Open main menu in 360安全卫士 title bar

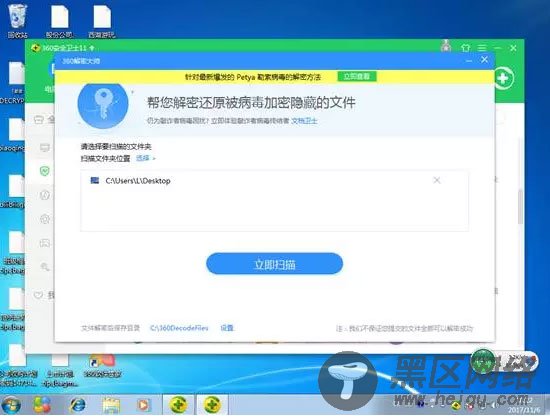[x=482, y=48]
